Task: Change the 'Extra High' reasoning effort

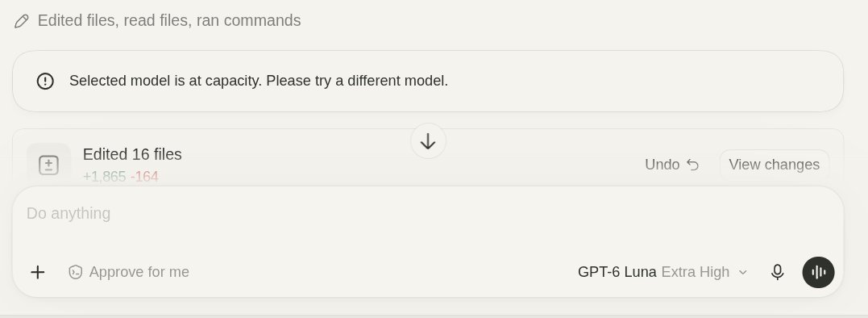Action: pyautogui.click(x=696, y=272)
